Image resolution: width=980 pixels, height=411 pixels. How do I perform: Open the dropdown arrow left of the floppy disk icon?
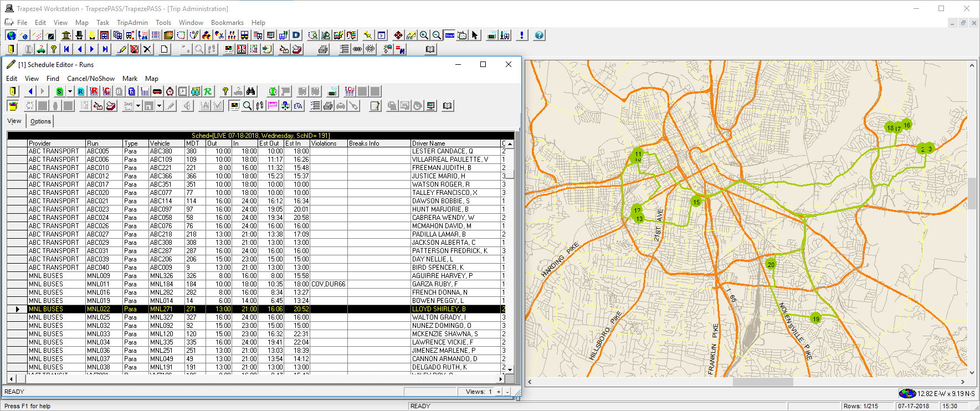click(x=138, y=106)
